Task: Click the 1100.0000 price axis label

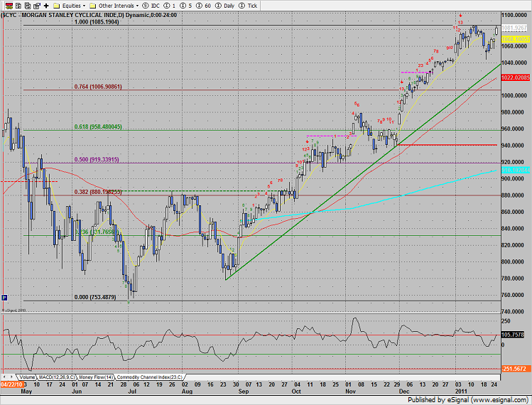Action: click(x=514, y=16)
